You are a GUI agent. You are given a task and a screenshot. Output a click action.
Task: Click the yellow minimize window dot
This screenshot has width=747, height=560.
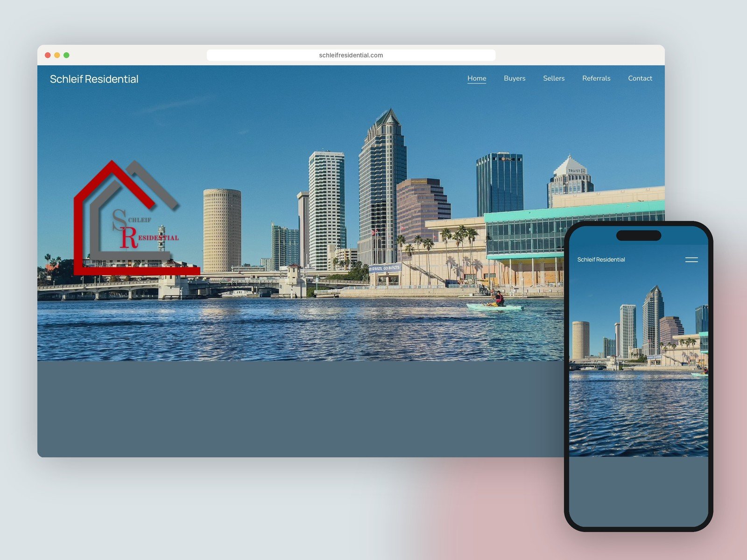pos(57,55)
